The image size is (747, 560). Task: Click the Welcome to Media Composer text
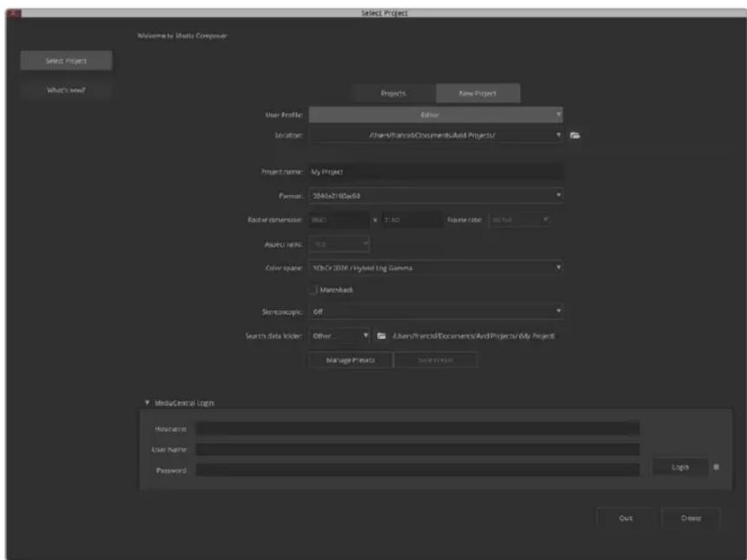tap(183, 36)
